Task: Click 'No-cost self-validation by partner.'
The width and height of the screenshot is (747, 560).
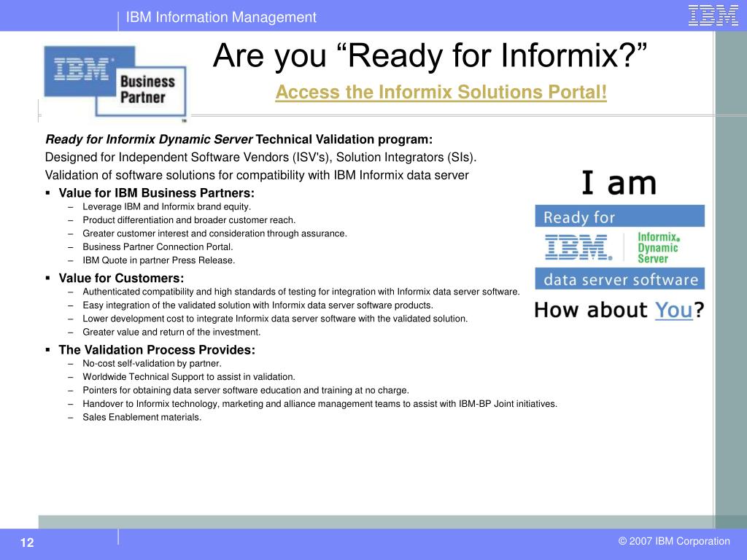Action: 152,363
